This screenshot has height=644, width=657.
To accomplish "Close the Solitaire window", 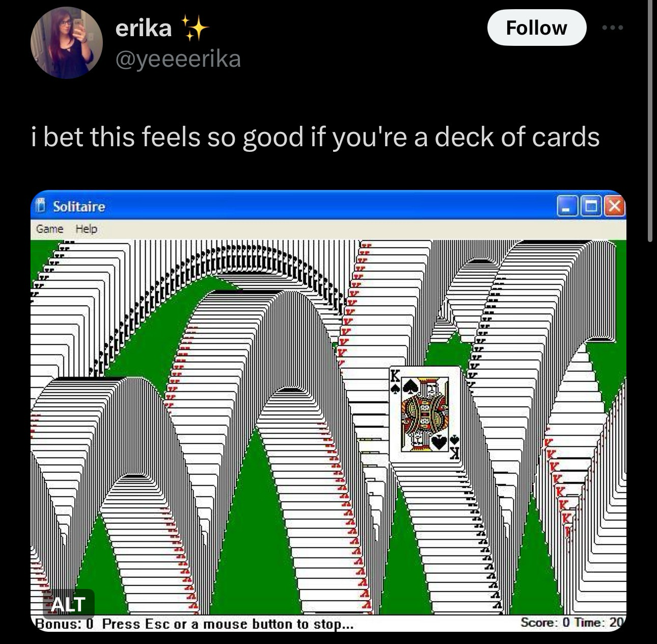I will tap(615, 207).
